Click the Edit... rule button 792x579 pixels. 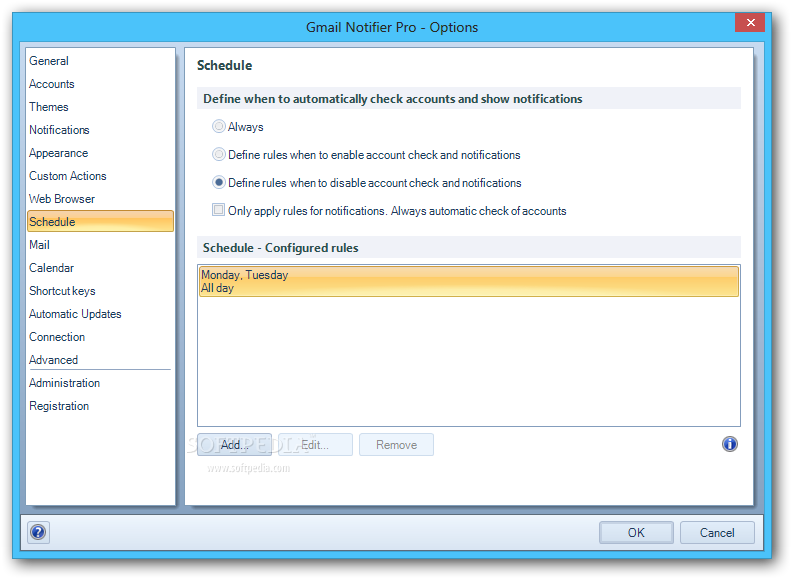pos(315,445)
